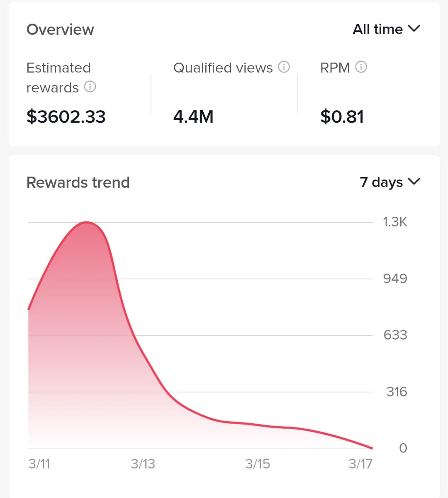Expand the 7 days range dropdown
The height and width of the screenshot is (498, 448).
390,182
